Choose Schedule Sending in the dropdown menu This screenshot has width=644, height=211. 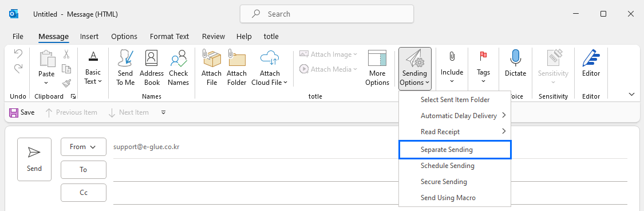(x=455, y=166)
